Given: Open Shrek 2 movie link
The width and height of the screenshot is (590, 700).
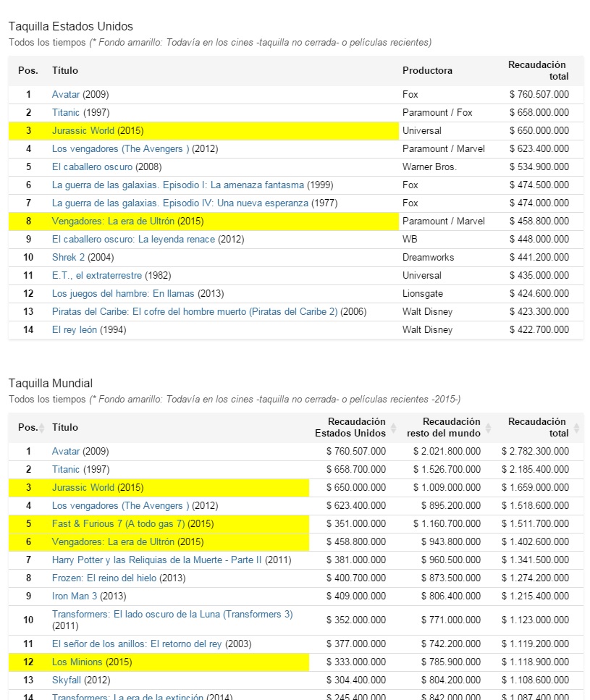Looking at the screenshot, I should click(x=68, y=257).
